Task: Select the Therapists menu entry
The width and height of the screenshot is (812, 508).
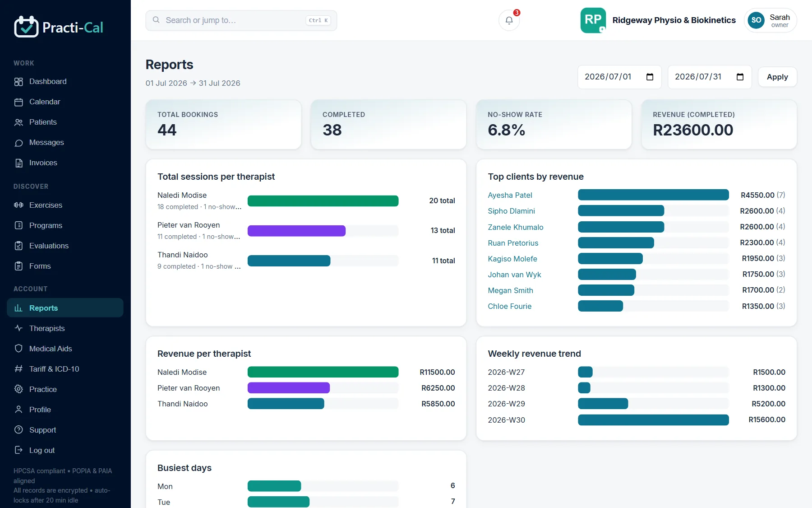Action: pos(65,328)
